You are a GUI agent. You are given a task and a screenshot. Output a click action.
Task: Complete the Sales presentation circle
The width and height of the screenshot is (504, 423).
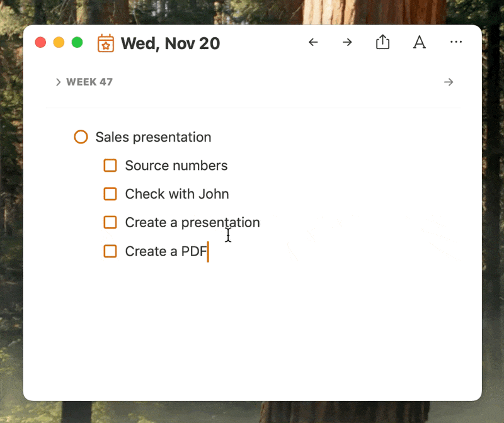point(81,137)
